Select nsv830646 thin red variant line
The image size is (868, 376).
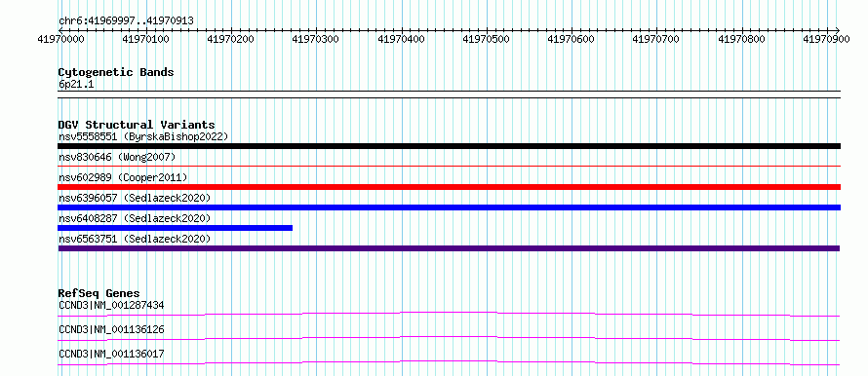(449, 166)
